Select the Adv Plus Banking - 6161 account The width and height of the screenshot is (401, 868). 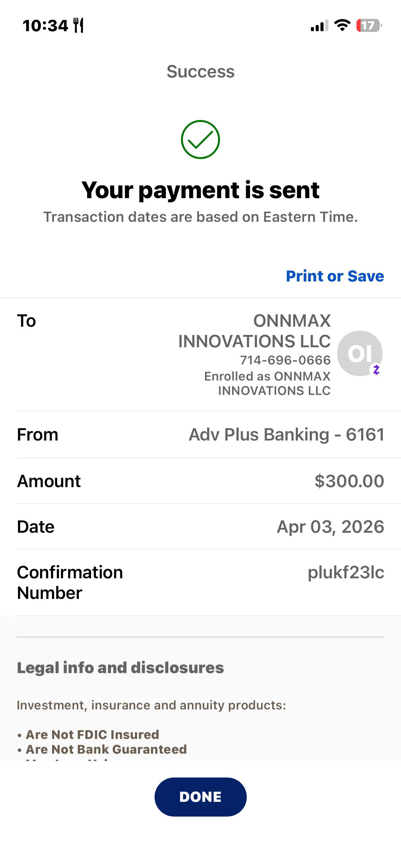[287, 434]
